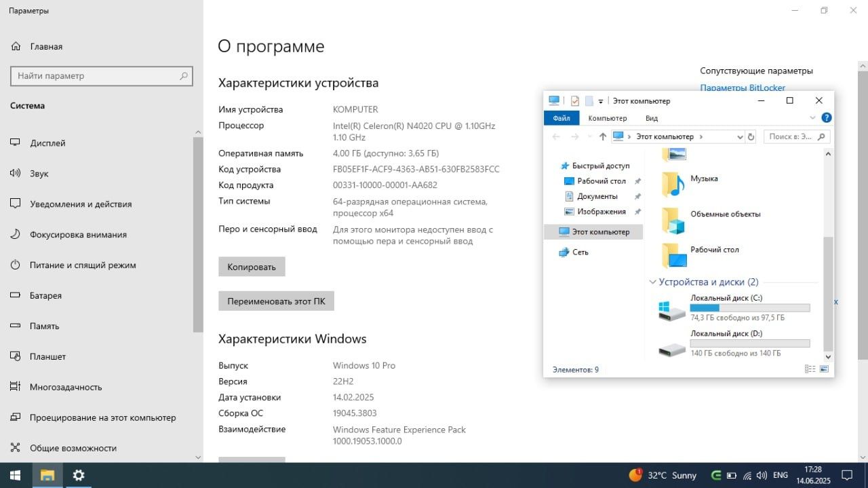Click Wi-Fi network tray icon
868x488 pixels.
(747, 475)
